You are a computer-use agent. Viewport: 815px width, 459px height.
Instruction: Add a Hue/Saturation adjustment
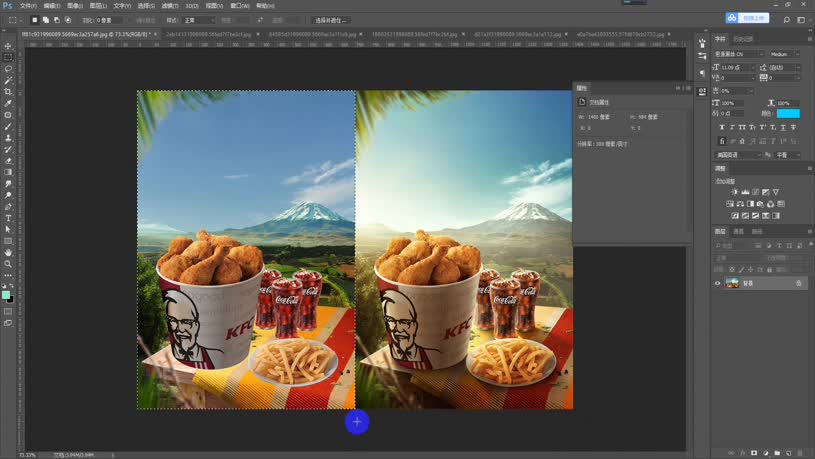tap(730, 204)
